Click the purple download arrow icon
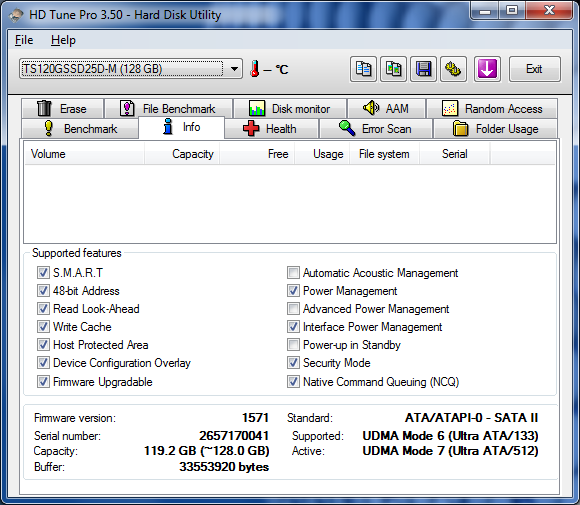The height and width of the screenshot is (505, 580). (487, 69)
